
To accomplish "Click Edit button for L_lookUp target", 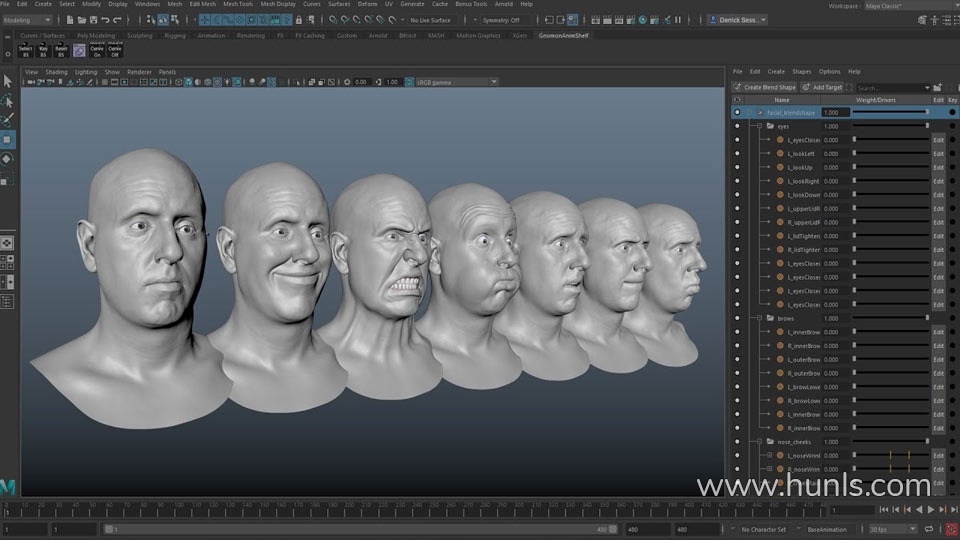I will tap(938, 168).
